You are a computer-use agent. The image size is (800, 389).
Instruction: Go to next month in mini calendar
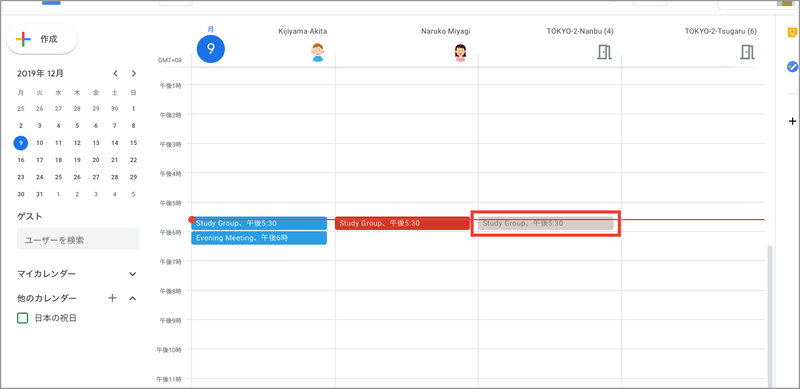pyautogui.click(x=134, y=74)
